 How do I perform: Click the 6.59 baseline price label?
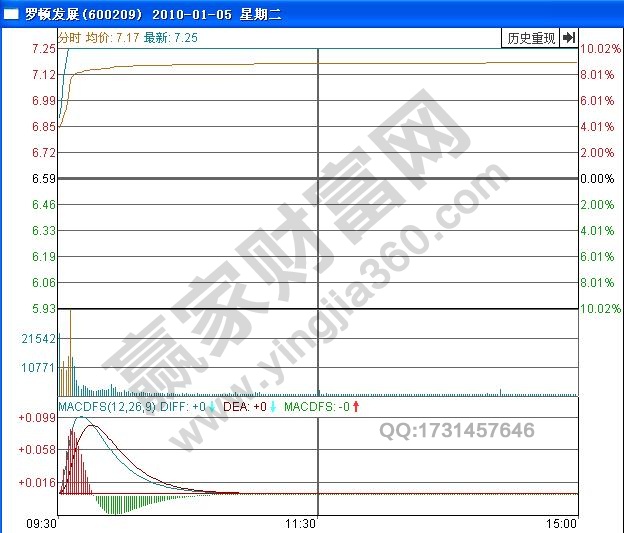(43, 179)
